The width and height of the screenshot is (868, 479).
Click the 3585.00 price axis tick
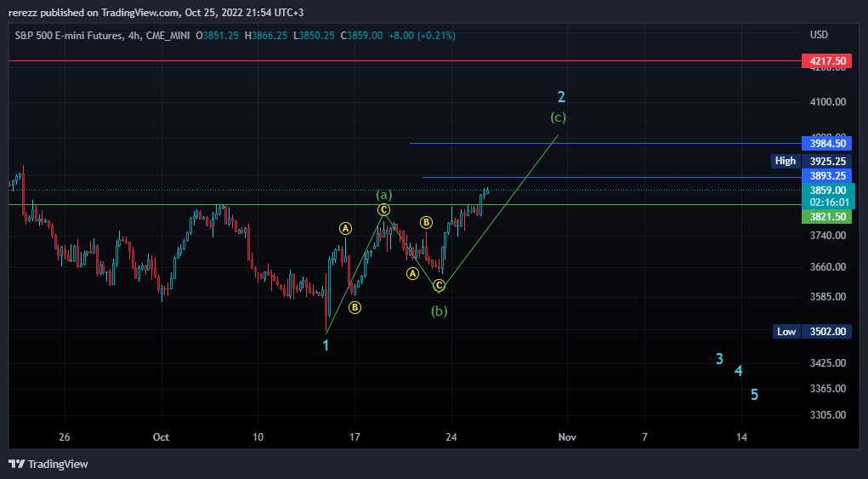(827, 297)
